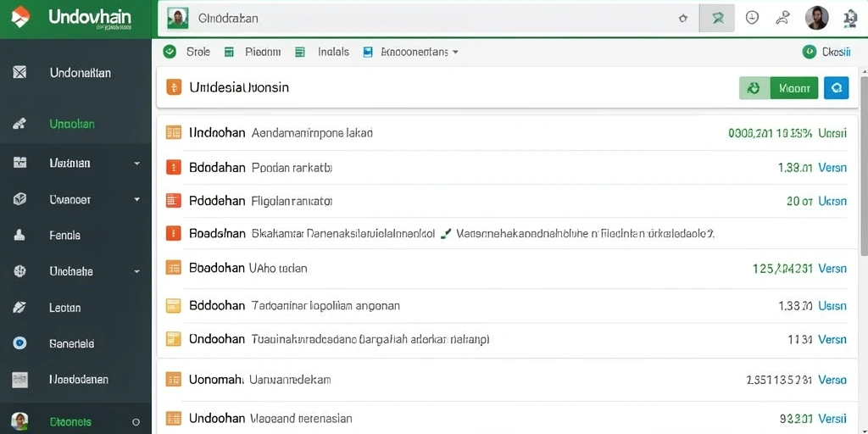Click the green recycle icon beside Mooorr
The image size is (868, 434).
point(754,87)
